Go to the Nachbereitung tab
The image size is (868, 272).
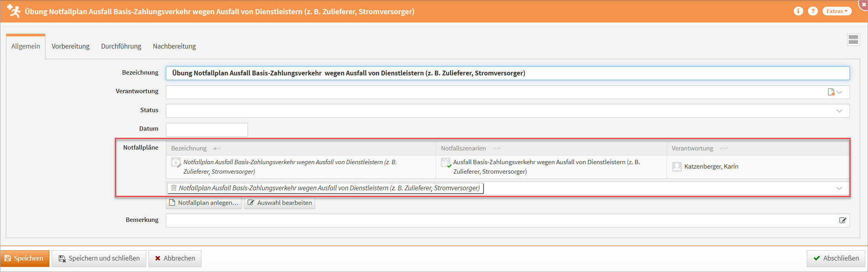click(x=174, y=46)
